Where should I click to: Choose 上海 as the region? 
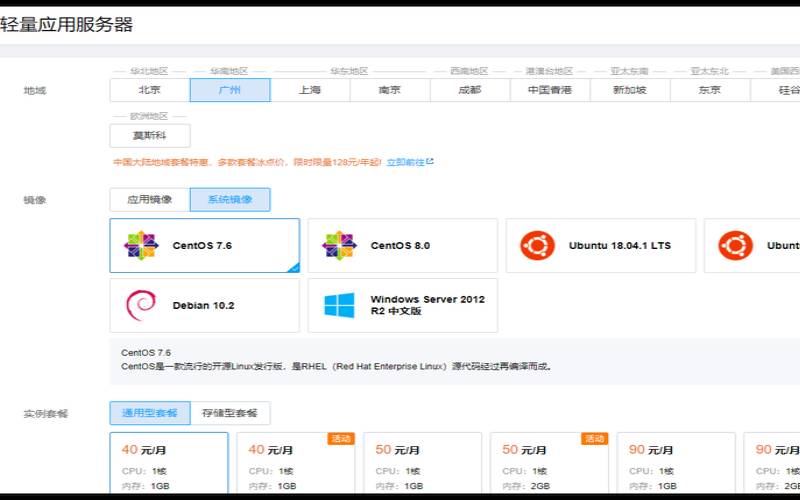click(310, 90)
